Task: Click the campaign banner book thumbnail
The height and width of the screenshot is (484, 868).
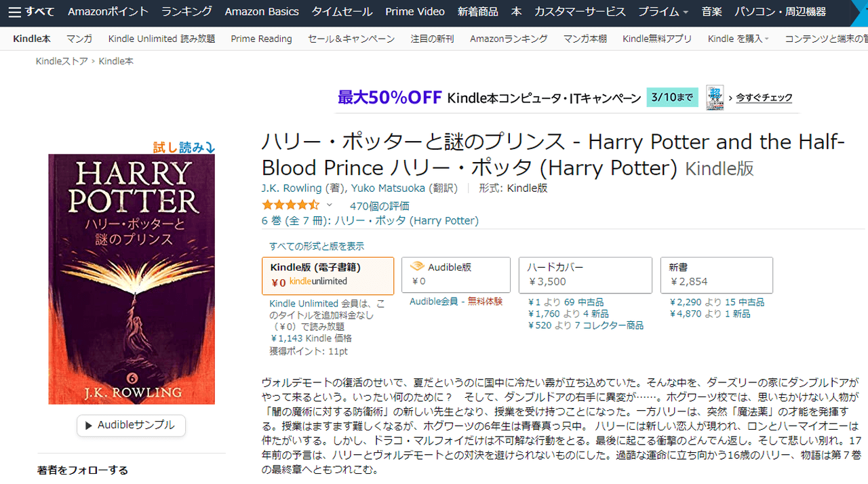Action: click(x=715, y=98)
